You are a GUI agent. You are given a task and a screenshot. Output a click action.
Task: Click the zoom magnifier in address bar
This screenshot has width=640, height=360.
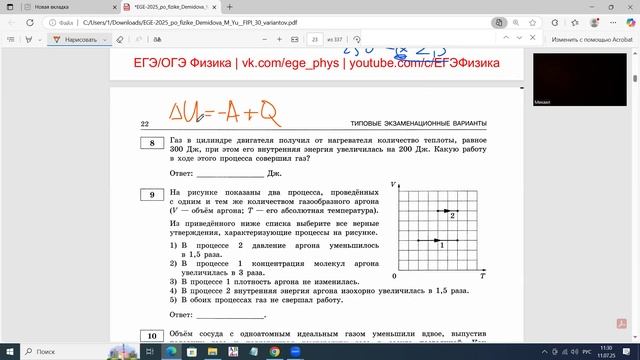(516, 23)
